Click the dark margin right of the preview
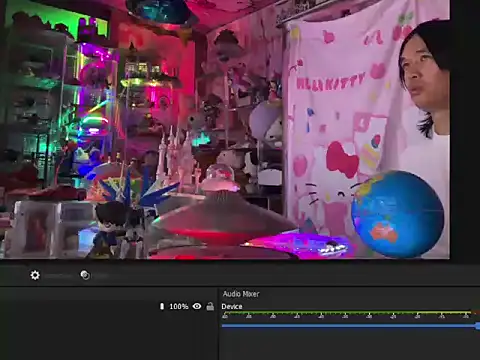480x360 pixels. point(465,130)
